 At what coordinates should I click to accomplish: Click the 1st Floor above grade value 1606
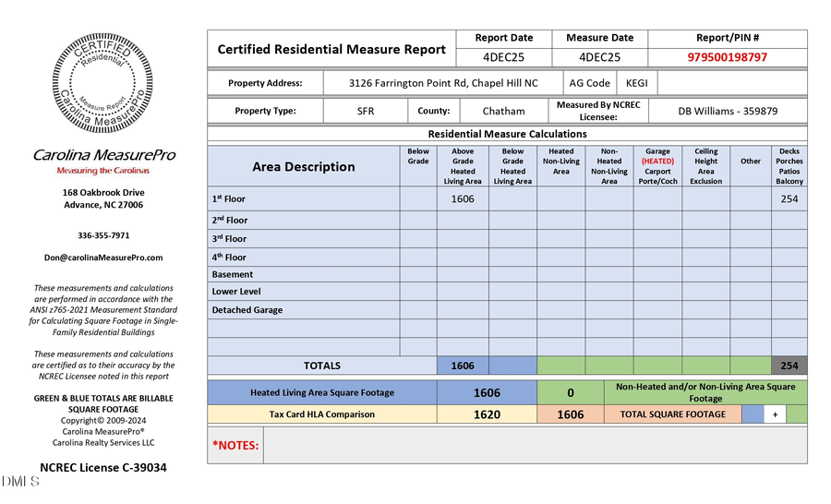pos(463,198)
